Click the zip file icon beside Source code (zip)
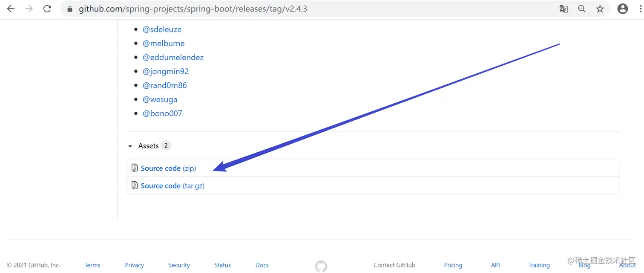The image size is (644, 273). (x=135, y=168)
